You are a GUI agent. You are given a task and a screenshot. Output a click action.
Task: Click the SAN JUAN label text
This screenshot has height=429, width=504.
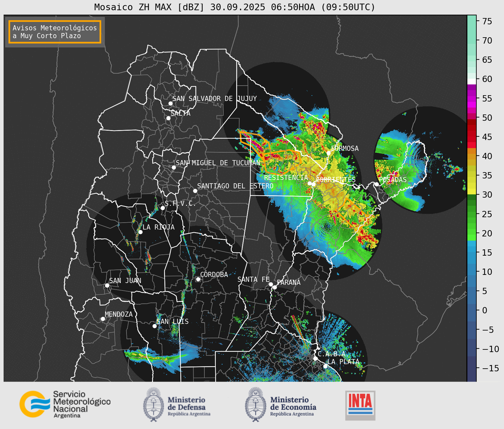pos(125,281)
